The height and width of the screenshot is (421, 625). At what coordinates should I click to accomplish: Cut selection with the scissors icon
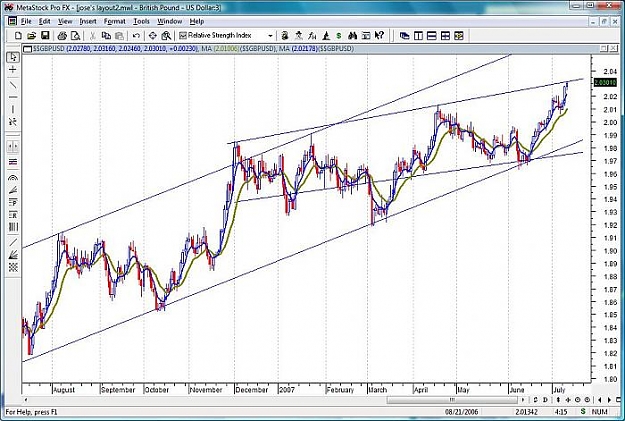[92, 36]
